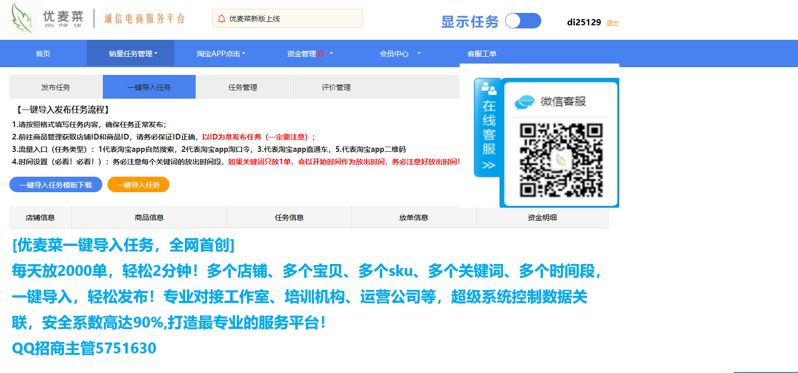Click the 退出 logout link

click(x=612, y=23)
